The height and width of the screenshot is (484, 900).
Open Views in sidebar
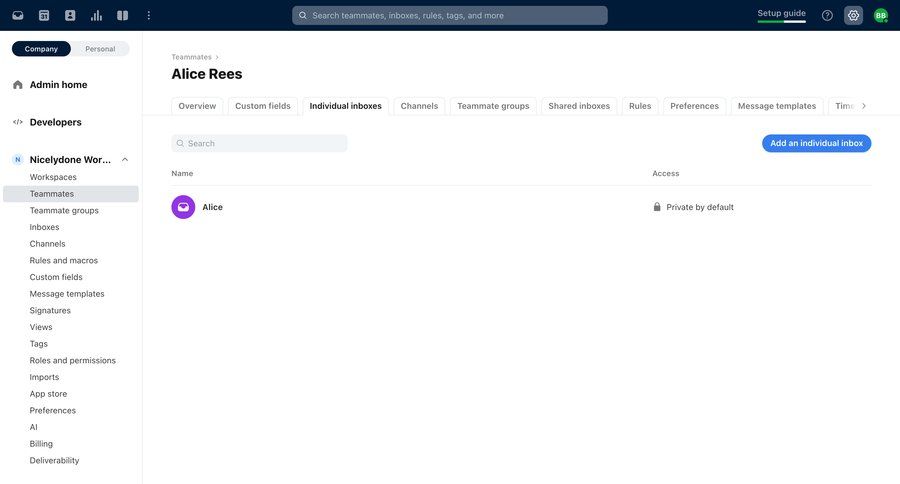[41, 327]
